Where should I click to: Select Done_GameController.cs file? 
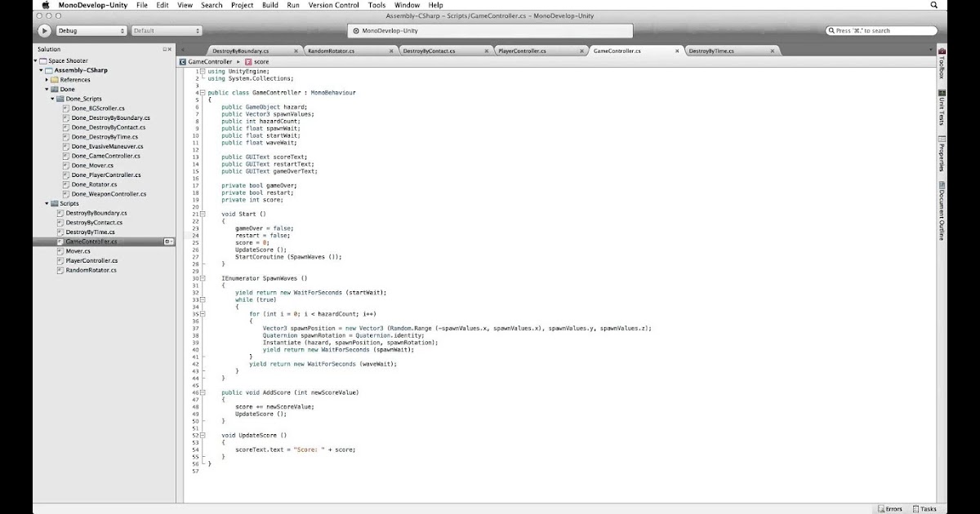[105, 156]
